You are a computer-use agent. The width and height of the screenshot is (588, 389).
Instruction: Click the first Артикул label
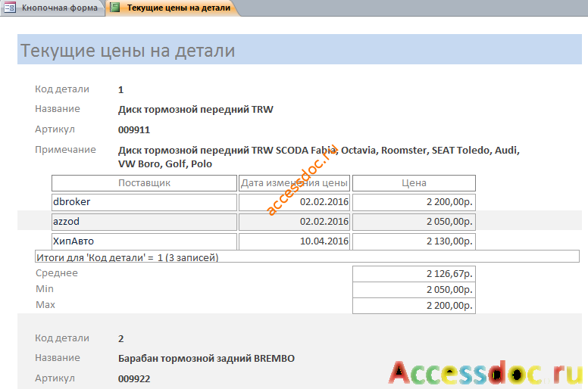pyautogui.click(x=55, y=129)
